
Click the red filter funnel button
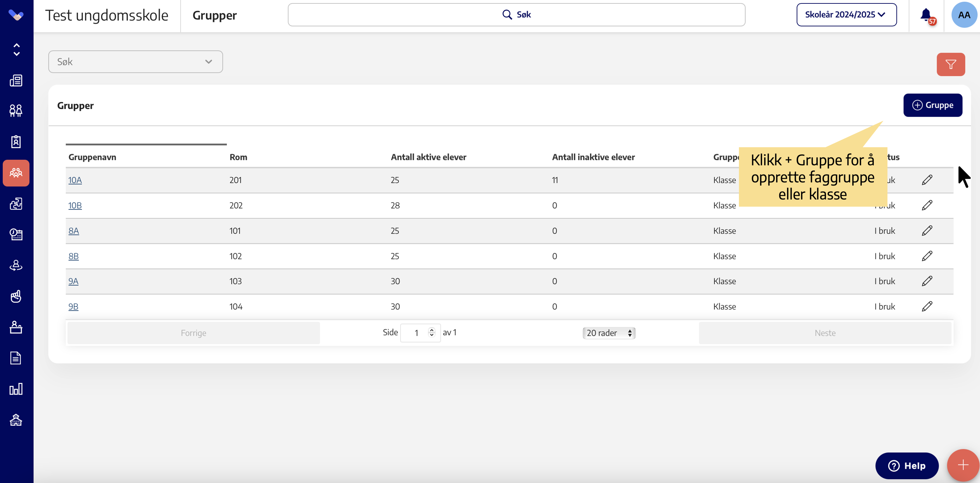pos(950,64)
